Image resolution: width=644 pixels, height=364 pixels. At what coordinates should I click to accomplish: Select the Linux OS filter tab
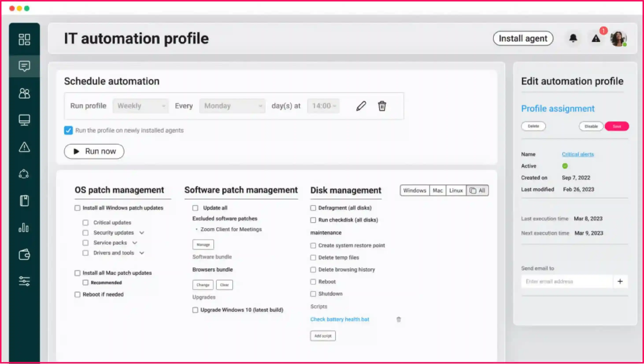coord(456,190)
